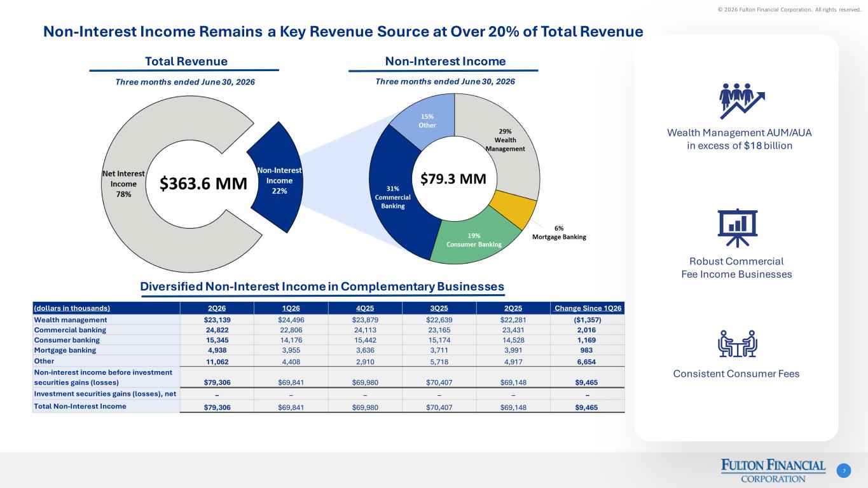Click the two-people-at-table consumer icon
The image size is (868, 488).
coord(737,344)
